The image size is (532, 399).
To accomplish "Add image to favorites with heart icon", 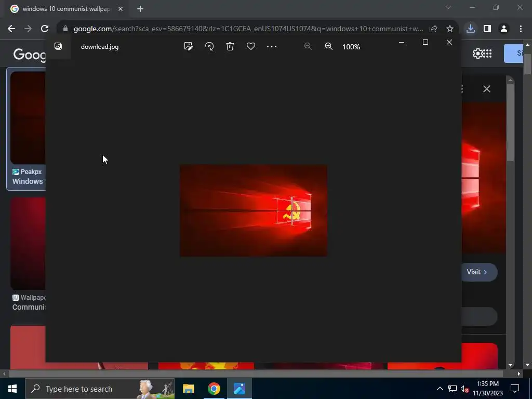I will click(251, 46).
